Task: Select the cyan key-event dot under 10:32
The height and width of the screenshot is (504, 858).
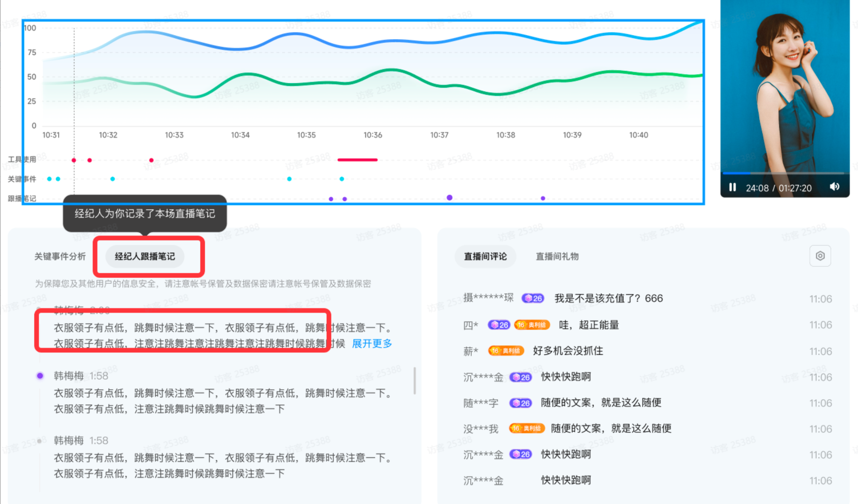Action: pyautogui.click(x=113, y=179)
